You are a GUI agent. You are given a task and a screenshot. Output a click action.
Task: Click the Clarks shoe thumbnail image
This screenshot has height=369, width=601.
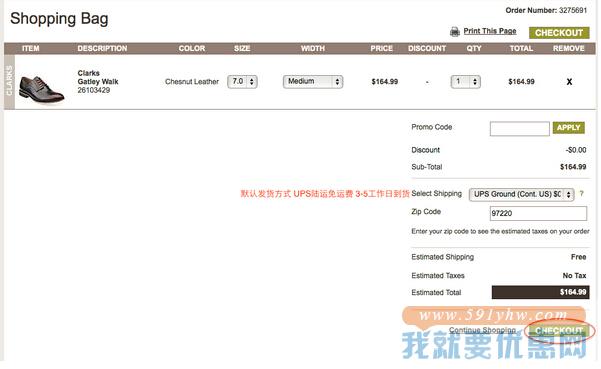click(41, 89)
